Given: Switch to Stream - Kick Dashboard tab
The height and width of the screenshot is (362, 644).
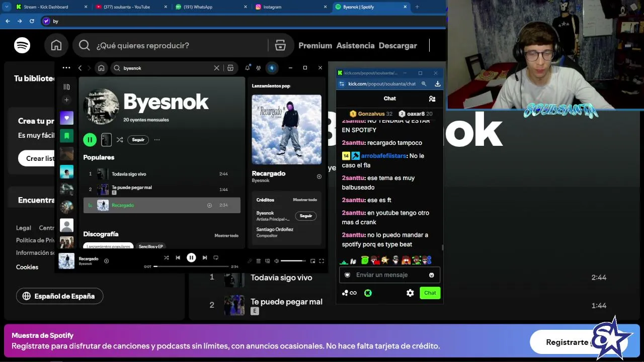Looking at the screenshot, I should (x=51, y=7).
